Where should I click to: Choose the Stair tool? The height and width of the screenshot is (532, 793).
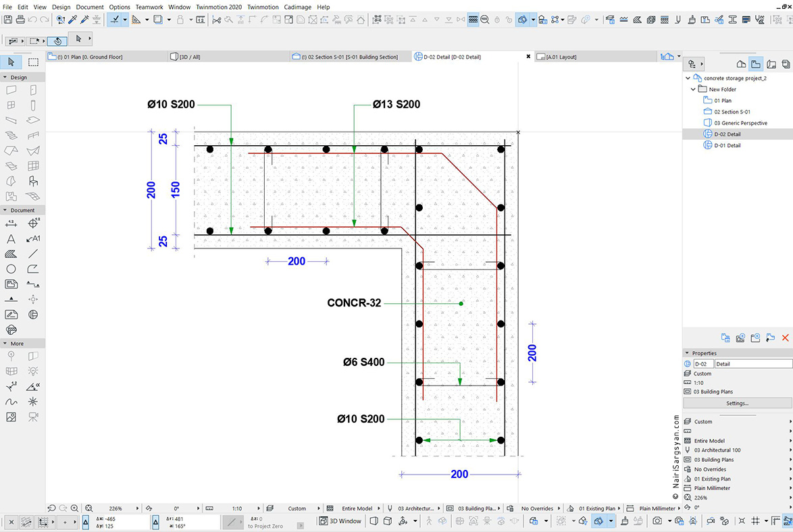coord(11,136)
